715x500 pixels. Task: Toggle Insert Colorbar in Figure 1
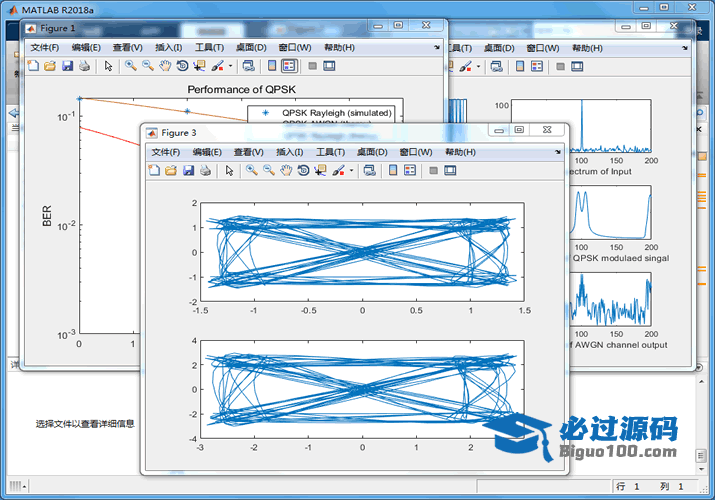coord(272,66)
